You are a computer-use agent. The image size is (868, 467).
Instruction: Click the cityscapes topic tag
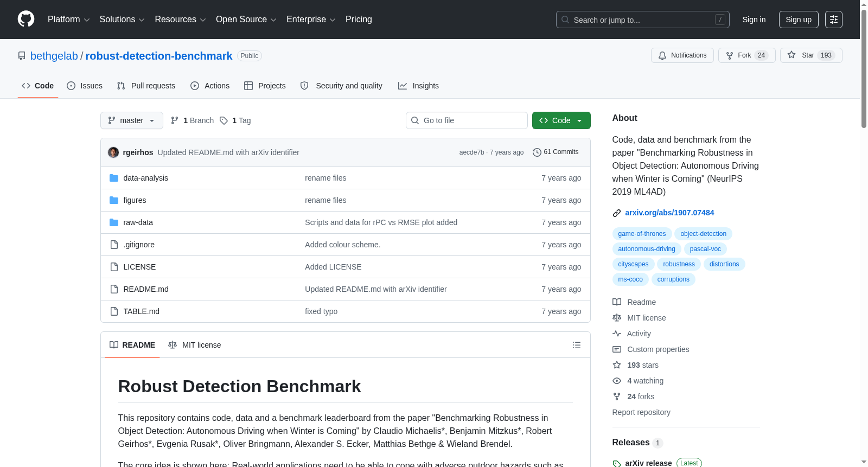(x=633, y=264)
